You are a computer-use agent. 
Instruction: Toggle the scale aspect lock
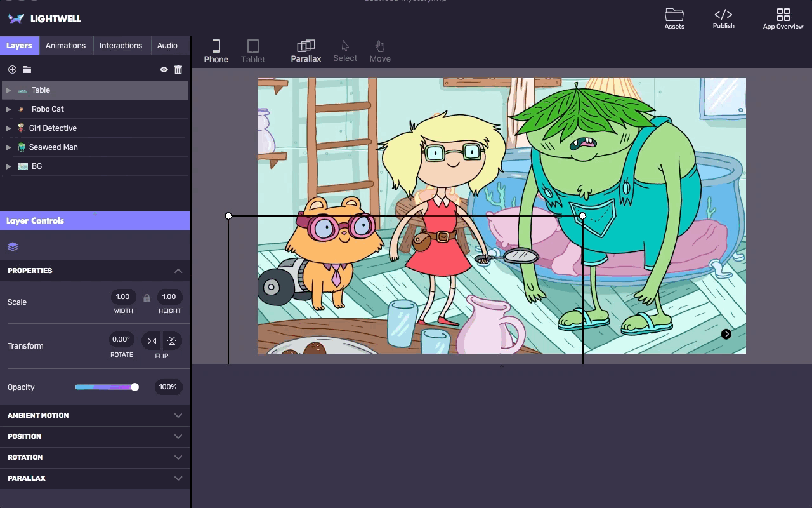pos(147,298)
